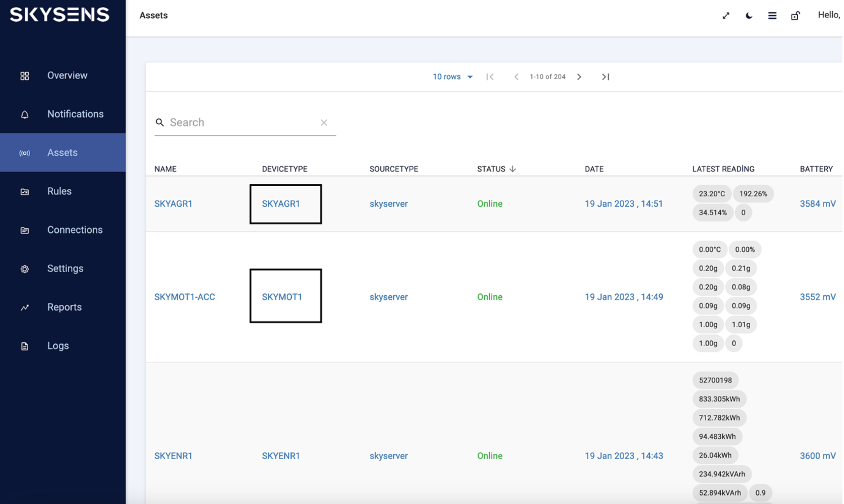Click the unlock padlock icon
Image resolution: width=844 pixels, height=504 pixels.
(x=795, y=16)
